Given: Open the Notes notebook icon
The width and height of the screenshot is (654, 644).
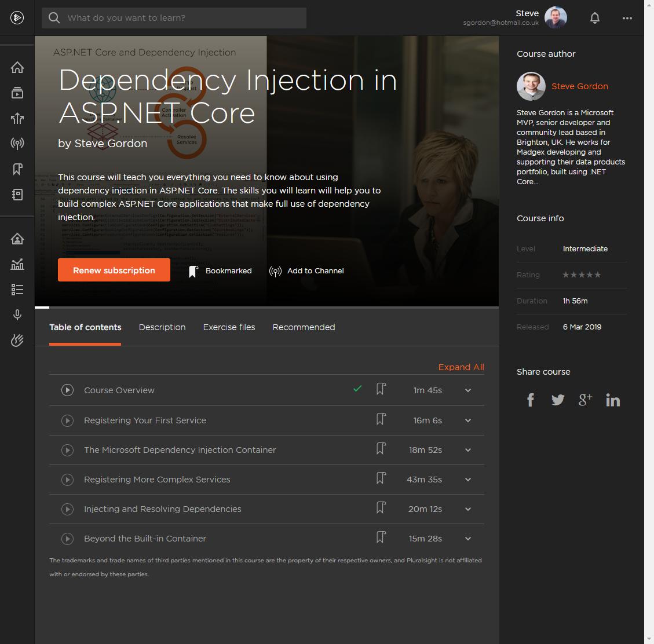Looking at the screenshot, I should pyautogui.click(x=17, y=195).
